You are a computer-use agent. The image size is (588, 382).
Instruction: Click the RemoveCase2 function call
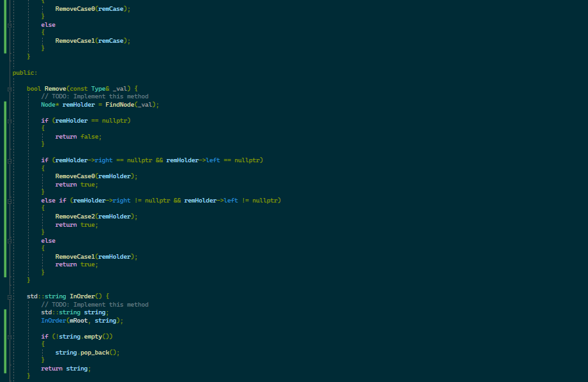pyautogui.click(x=75, y=216)
